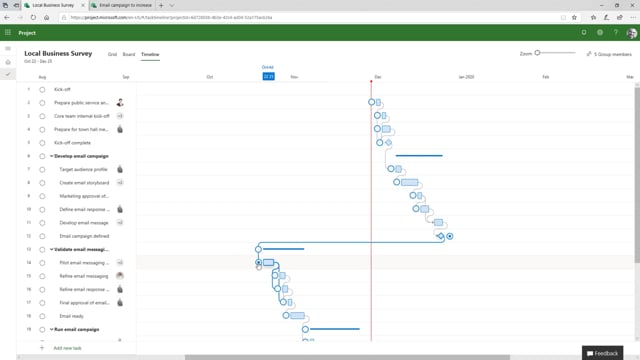The image size is (640, 360).
Task: Click assignee badge for Create email storyboard
Action: pos(120,182)
